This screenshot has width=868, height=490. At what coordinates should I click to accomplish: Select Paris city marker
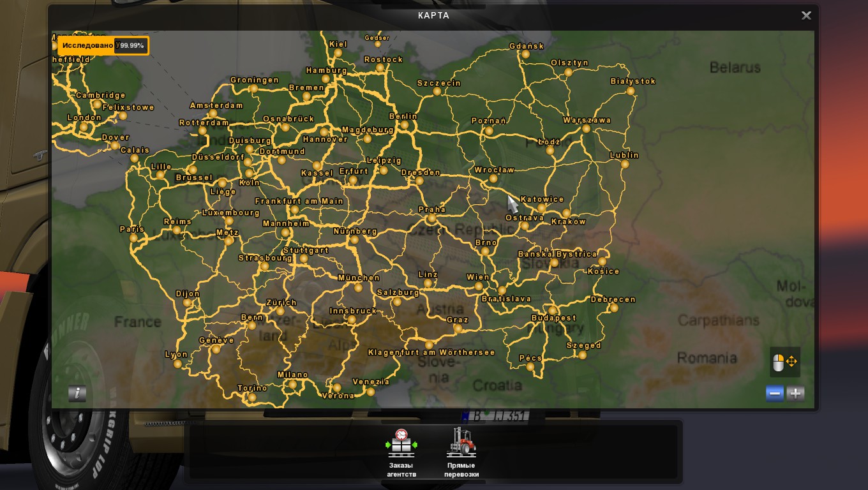pos(133,238)
